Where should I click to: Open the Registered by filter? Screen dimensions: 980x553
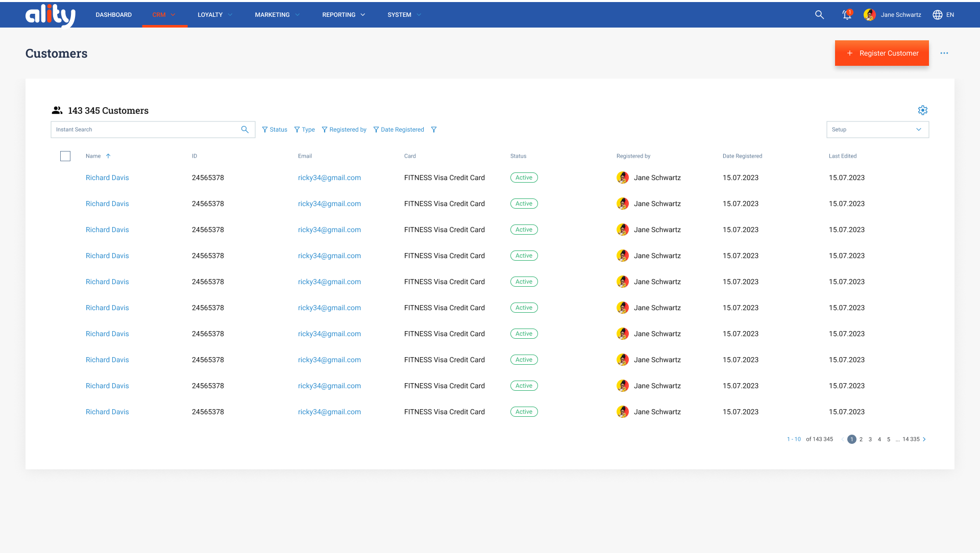point(344,130)
